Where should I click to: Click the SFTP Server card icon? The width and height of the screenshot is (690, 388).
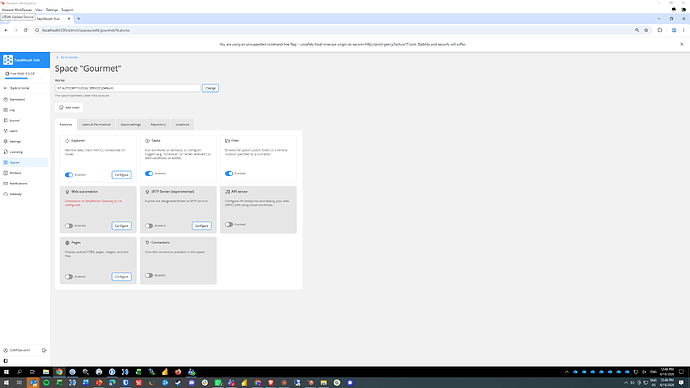147,192
